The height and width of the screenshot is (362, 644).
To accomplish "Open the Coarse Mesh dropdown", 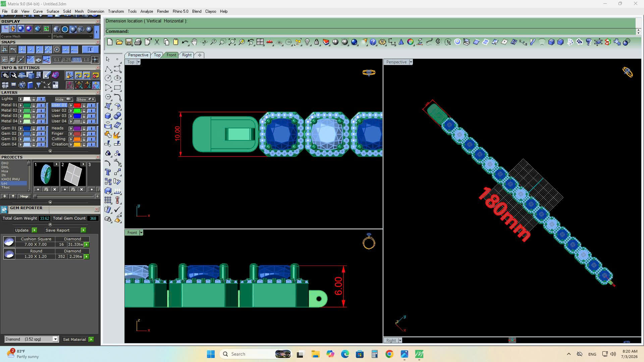I will click(x=26, y=36).
